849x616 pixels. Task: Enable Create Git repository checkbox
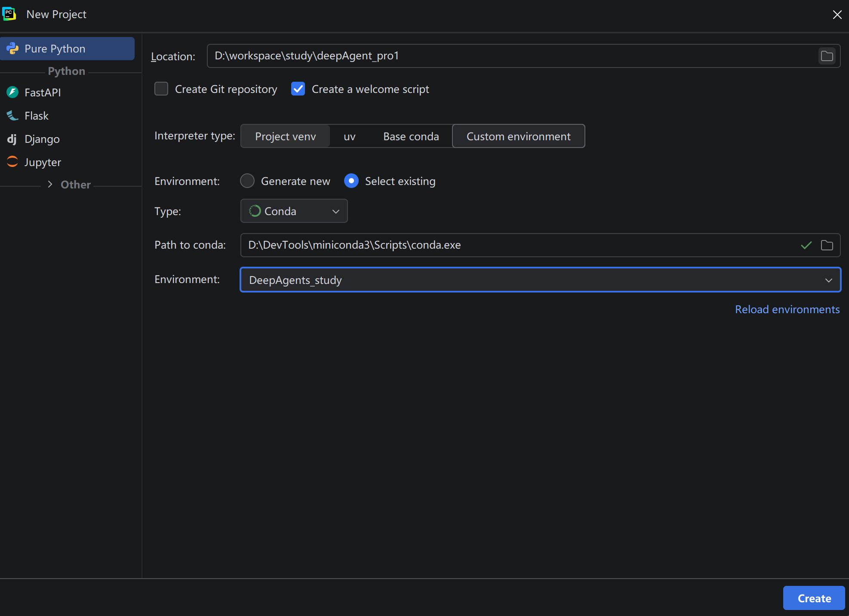click(x=161, y=89)
